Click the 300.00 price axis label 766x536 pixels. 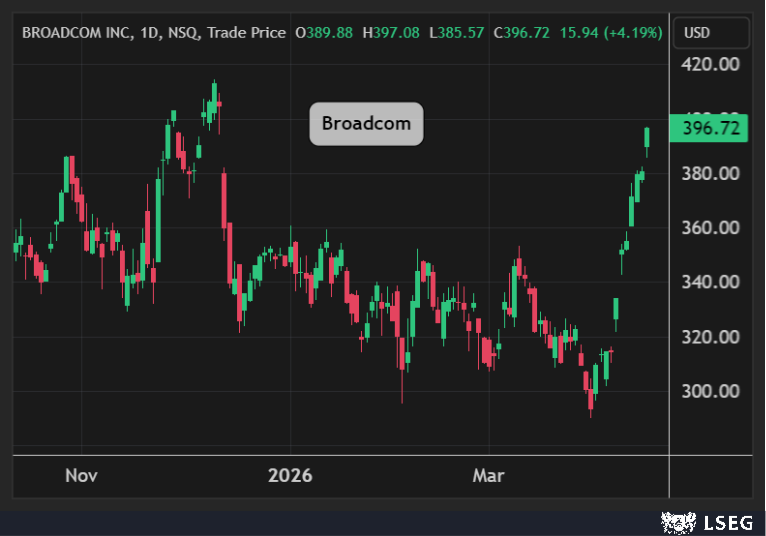pos(710,391)
